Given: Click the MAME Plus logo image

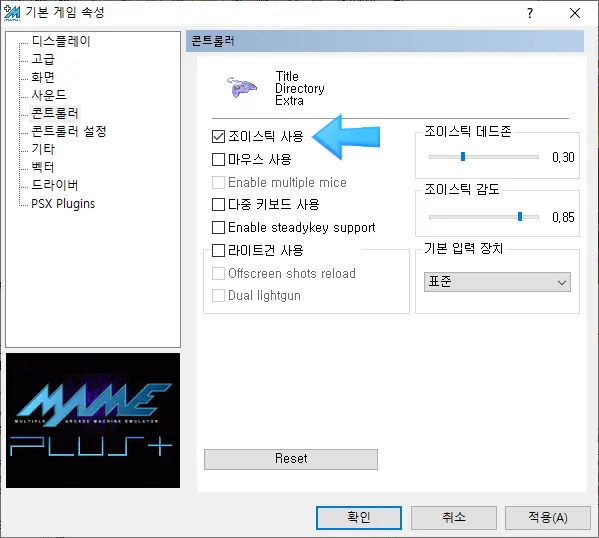Looking at the screenshot, I should (93, 420).
